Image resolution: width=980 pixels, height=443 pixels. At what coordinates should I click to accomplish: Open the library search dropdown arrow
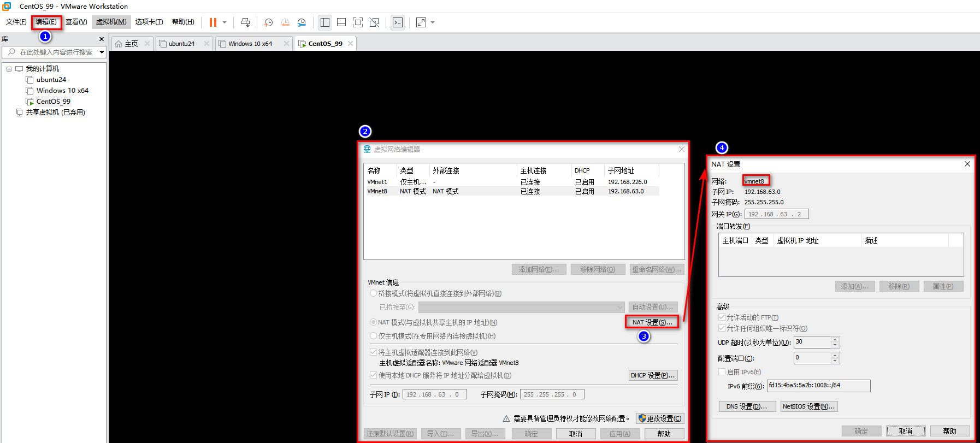click(102, 52)
